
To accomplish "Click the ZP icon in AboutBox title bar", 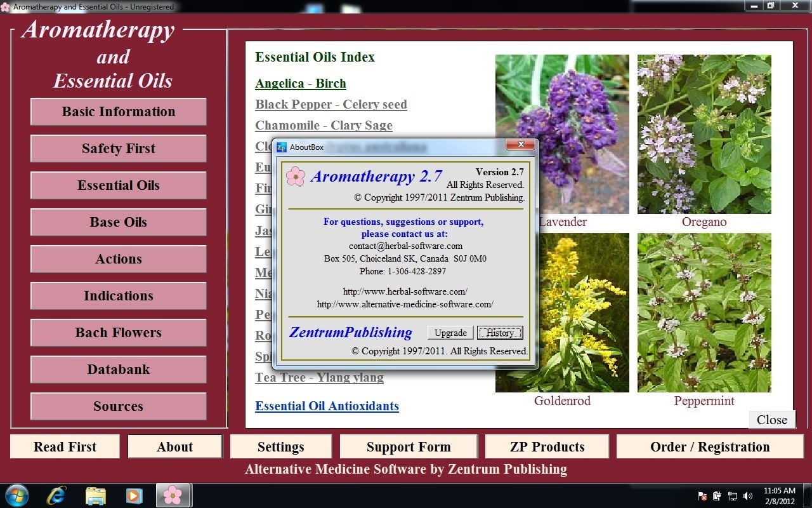I will (x=282, y=147).
